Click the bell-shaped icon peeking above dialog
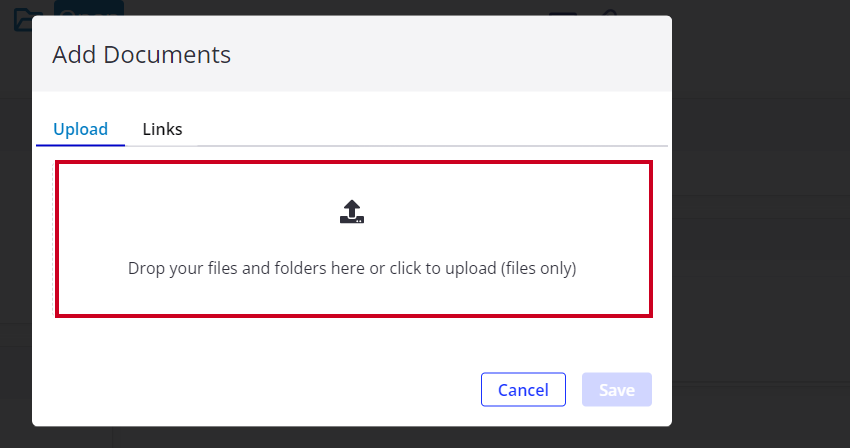 610,12
